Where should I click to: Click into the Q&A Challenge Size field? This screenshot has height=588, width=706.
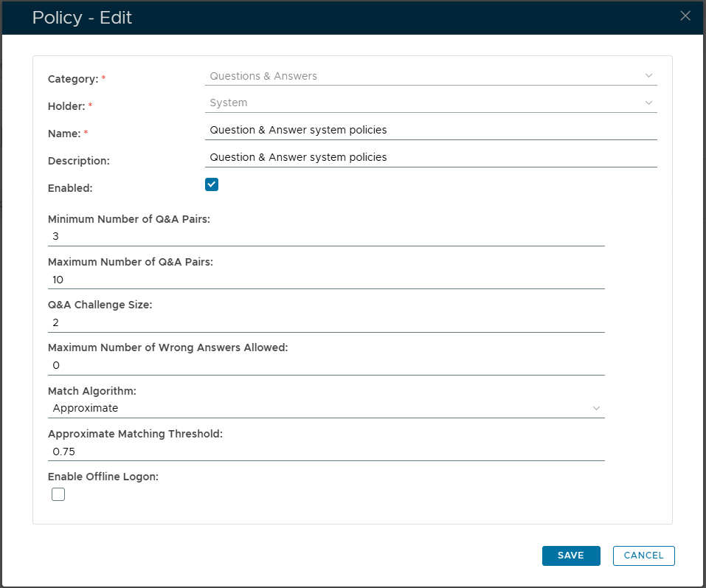(325, 323)
